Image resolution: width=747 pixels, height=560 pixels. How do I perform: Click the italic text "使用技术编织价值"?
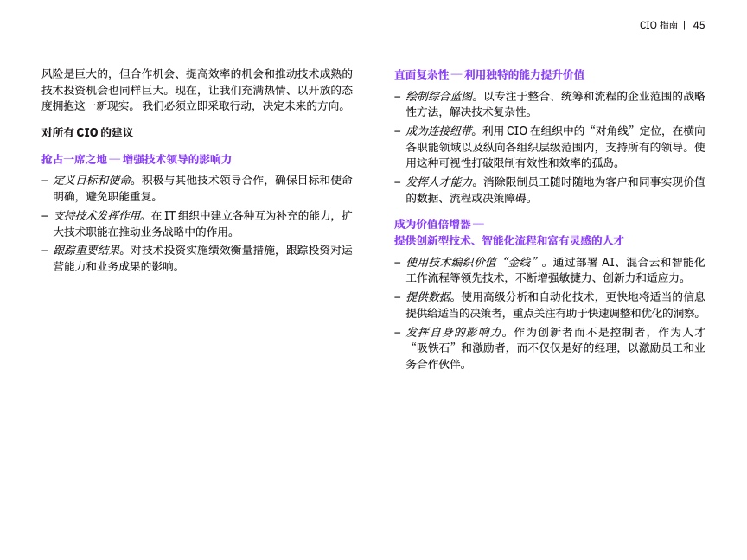tap(446, 262)
